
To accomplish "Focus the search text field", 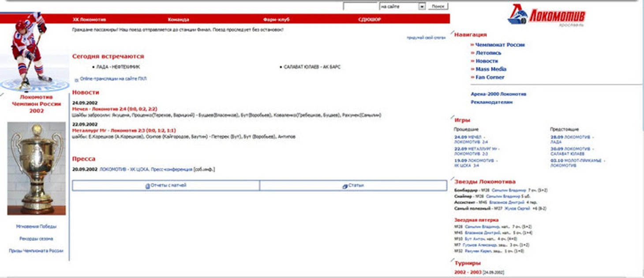I will point(360,7).
